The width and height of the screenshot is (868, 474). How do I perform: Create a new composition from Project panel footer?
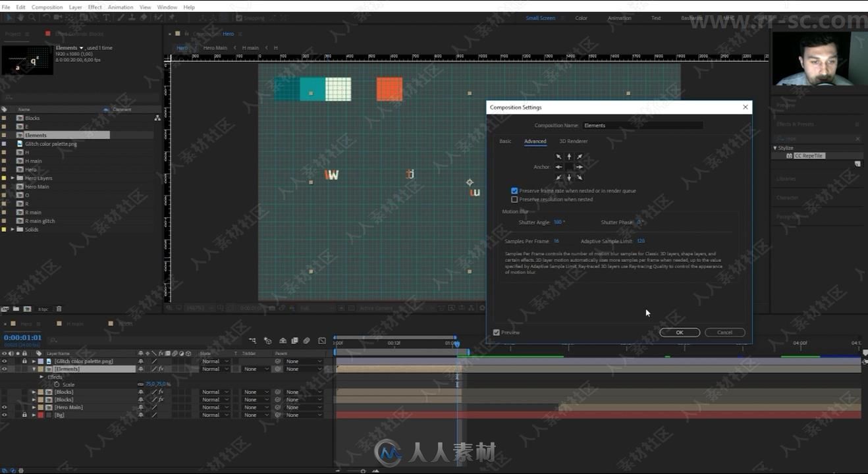(x=27, y=309)
